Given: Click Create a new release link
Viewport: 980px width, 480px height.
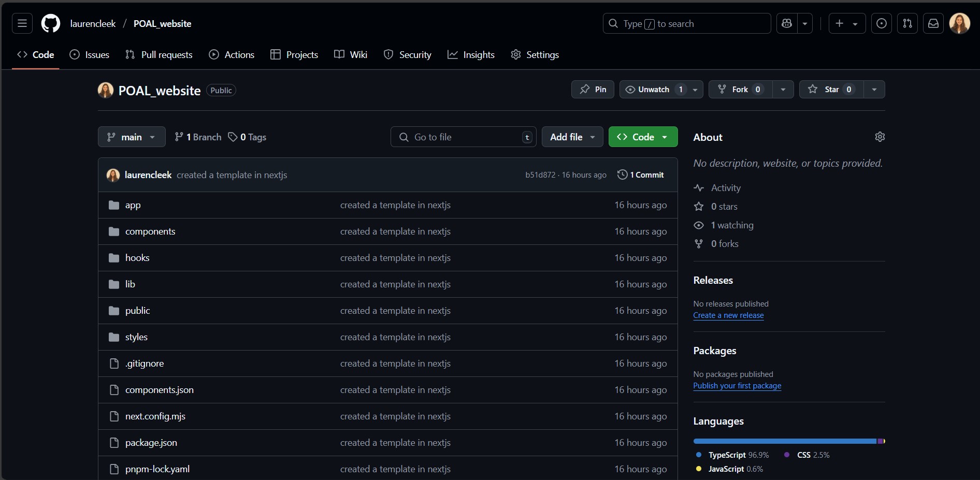Looking at the screenshot, I should pyautogui.click(x=728, y=315).
